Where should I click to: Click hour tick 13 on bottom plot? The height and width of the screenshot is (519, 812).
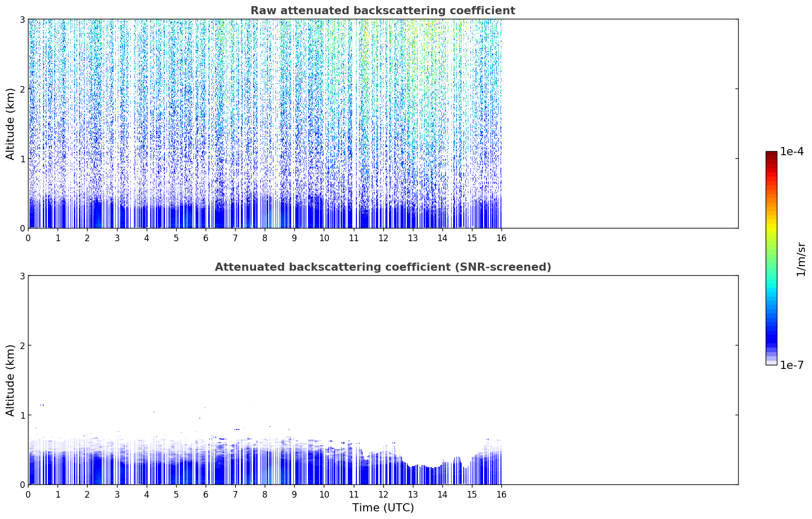coord(413,495)
